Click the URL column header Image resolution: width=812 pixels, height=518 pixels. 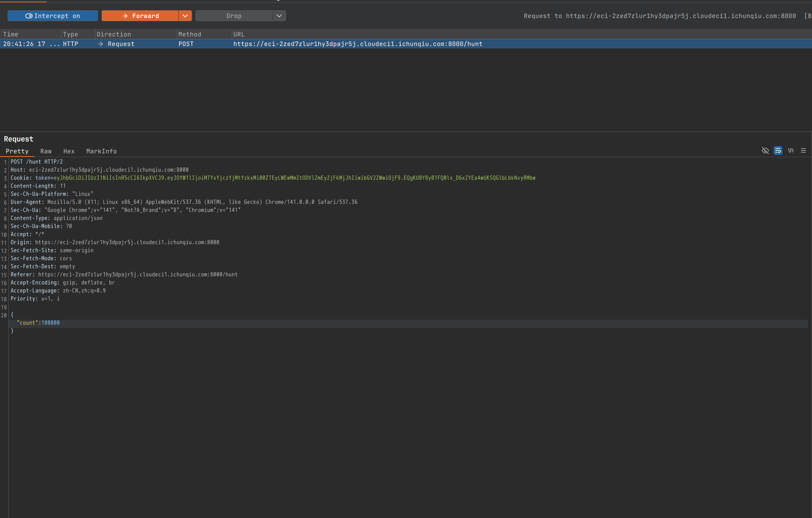point(239,34)
